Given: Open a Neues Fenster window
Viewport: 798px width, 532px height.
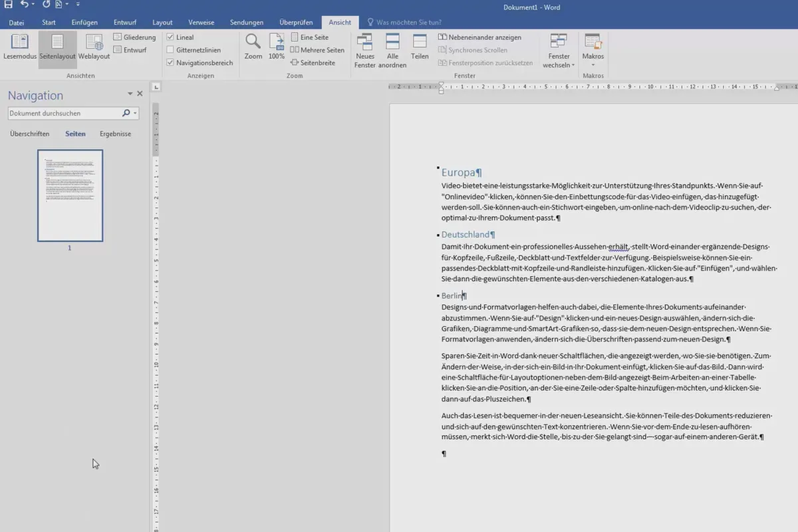Looking at the screenshot, I should [365, 51].
